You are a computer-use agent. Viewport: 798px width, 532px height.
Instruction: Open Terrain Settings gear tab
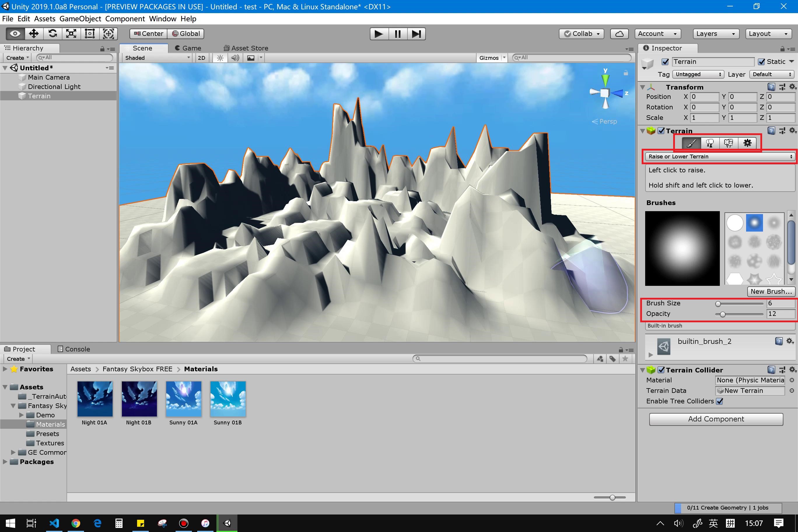coord(747,143)
